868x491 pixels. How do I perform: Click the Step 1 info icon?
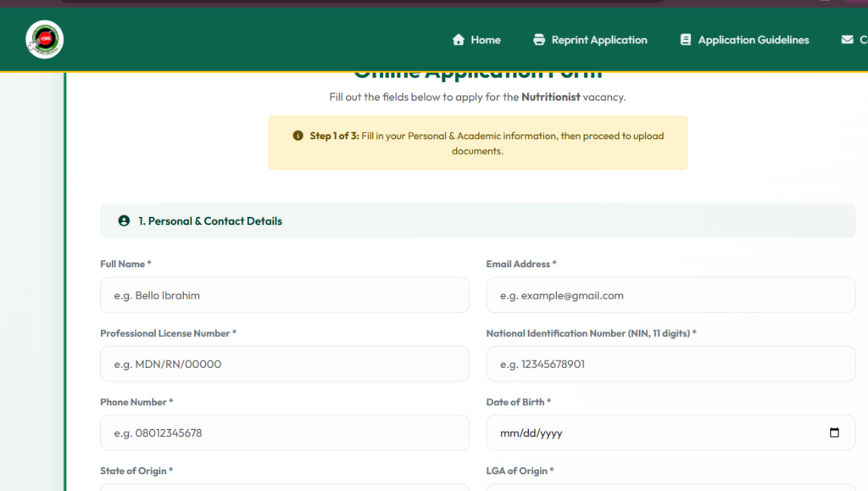point(298,136)
